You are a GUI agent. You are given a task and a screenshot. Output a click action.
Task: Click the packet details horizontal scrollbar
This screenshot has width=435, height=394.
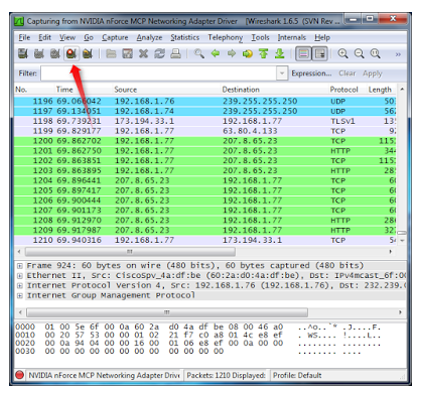[x=167, y=312]
